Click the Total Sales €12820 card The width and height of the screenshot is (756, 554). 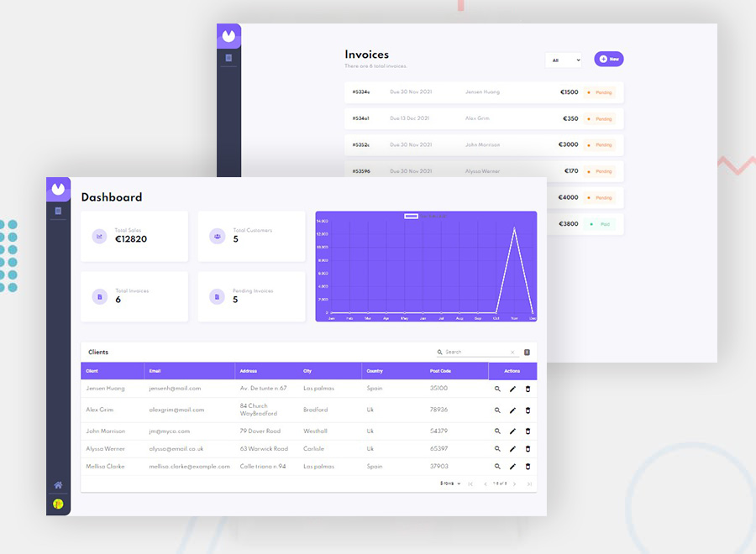tap(134, 236)
